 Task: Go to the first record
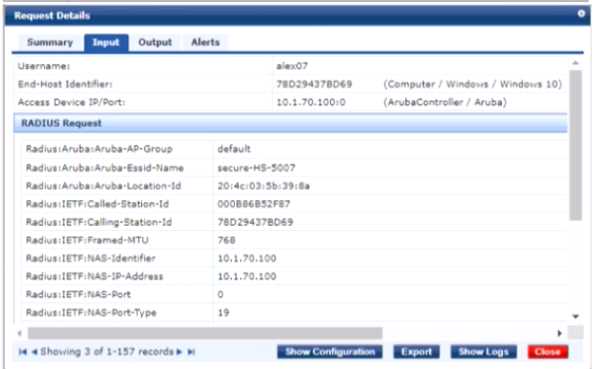pos(23,352)
